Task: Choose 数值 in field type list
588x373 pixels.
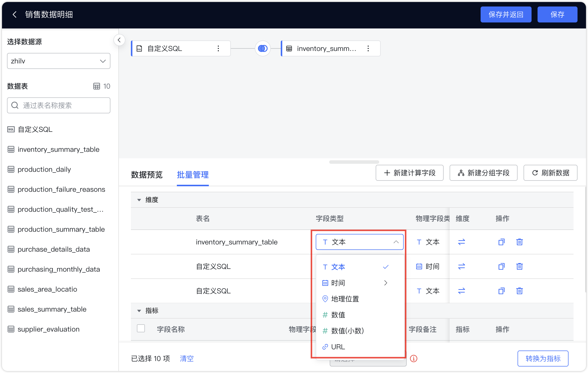Action: click(360, 315)
